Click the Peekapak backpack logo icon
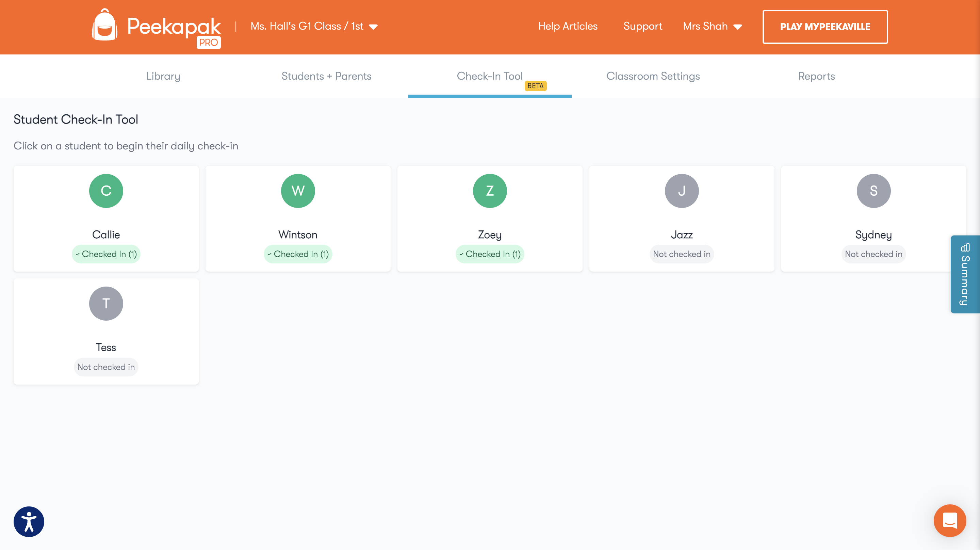The height and width of the screenshot is (550, 980). [104, 26]
